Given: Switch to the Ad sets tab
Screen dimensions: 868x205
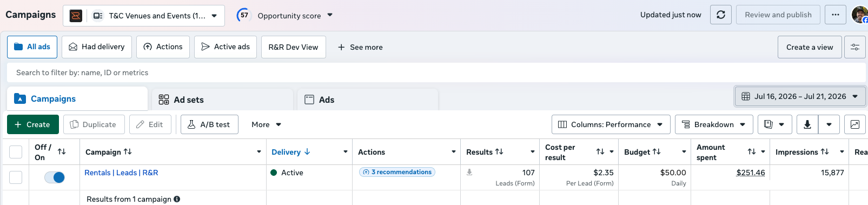Looking at the screenshot, I should pos(222,100).
